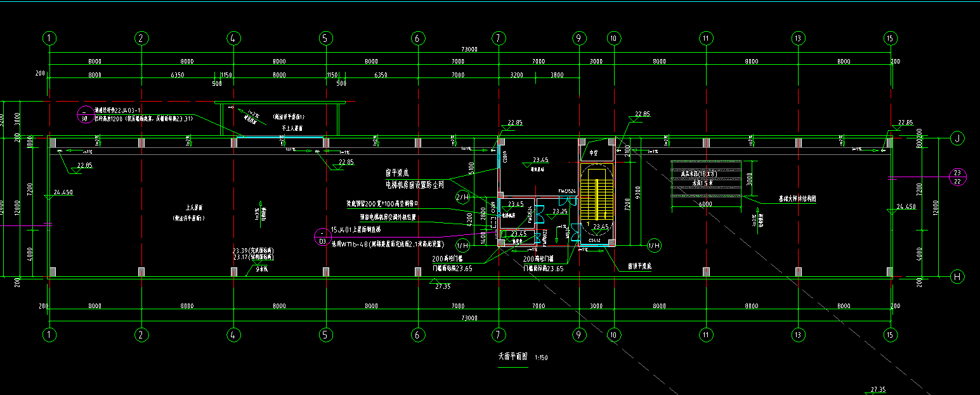Select the 1/H bubble right of the stairwell
Image resolution: width=980 pixels, height=395 pixels.
pos(654,245)
